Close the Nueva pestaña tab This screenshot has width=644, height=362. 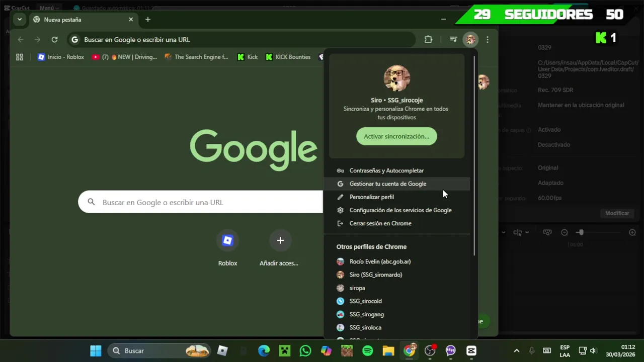(131, 20)
